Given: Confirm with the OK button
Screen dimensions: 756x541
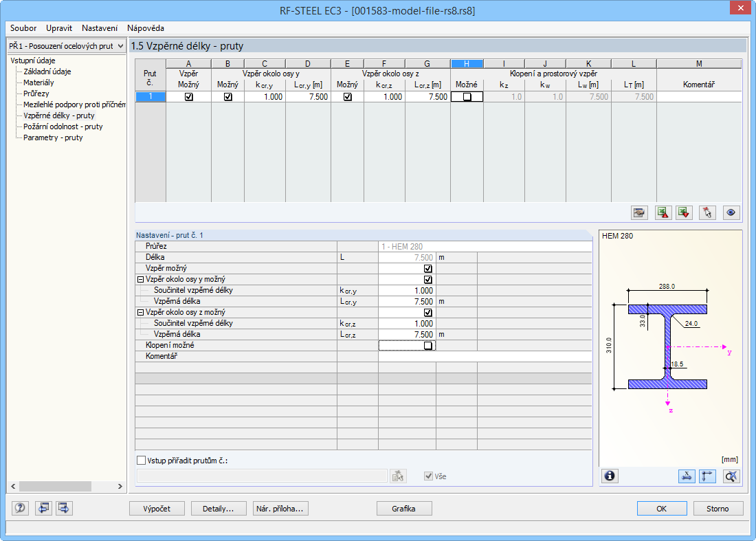Looking at the screenshot, I should (x=662, y=508).
